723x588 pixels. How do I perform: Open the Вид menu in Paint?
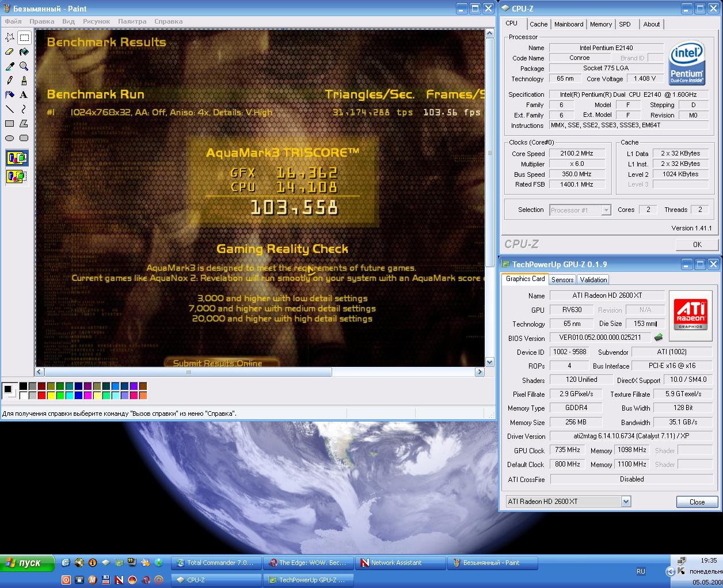[69, 21]
